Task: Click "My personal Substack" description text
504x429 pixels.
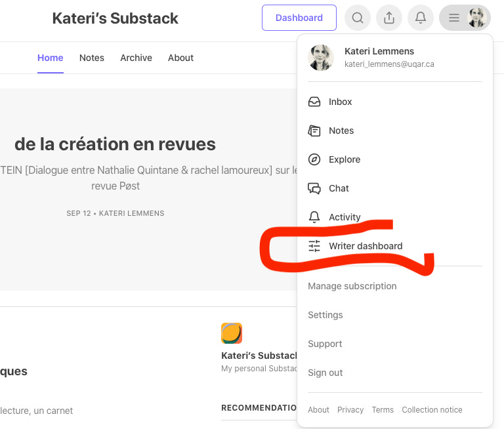Action: click(259, 369)
